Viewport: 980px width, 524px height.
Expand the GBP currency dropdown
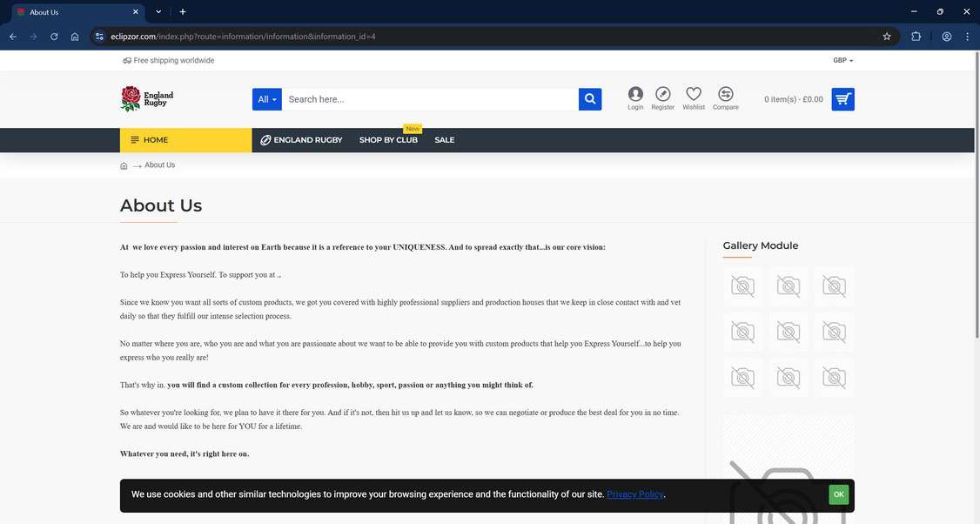click(842, 61)
